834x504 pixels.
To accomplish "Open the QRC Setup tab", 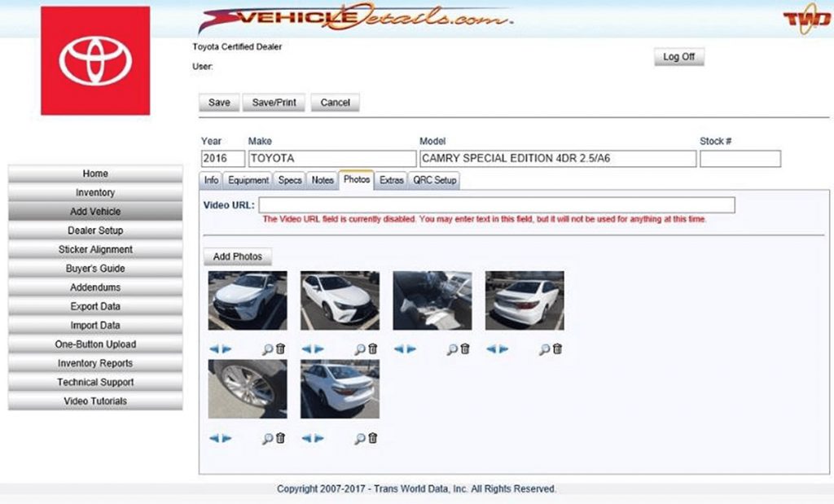I will pyautogui.click(x=434, y=180).
